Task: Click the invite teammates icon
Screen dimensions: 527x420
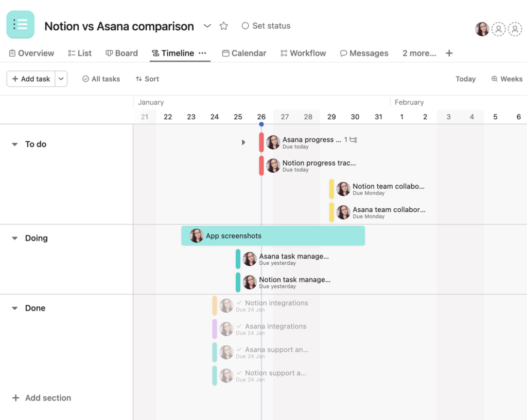Action: tap(499, 29)
